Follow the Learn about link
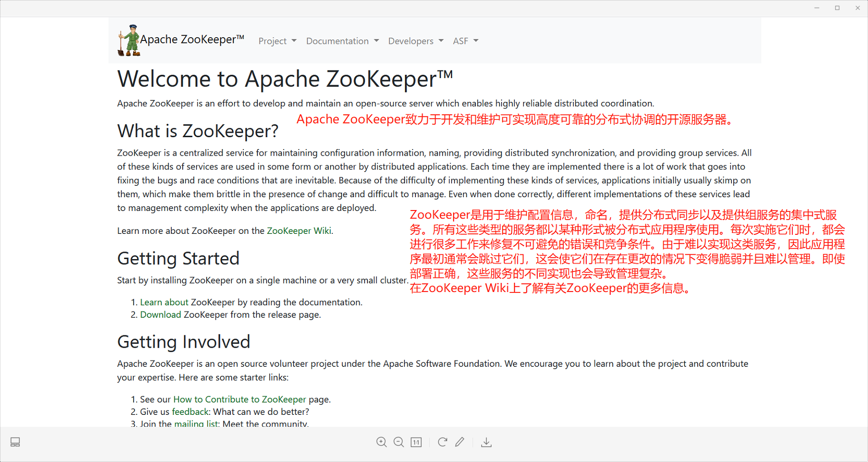This screenshot has width=868, height=462. pyautogui.click(x=164, y=302)
